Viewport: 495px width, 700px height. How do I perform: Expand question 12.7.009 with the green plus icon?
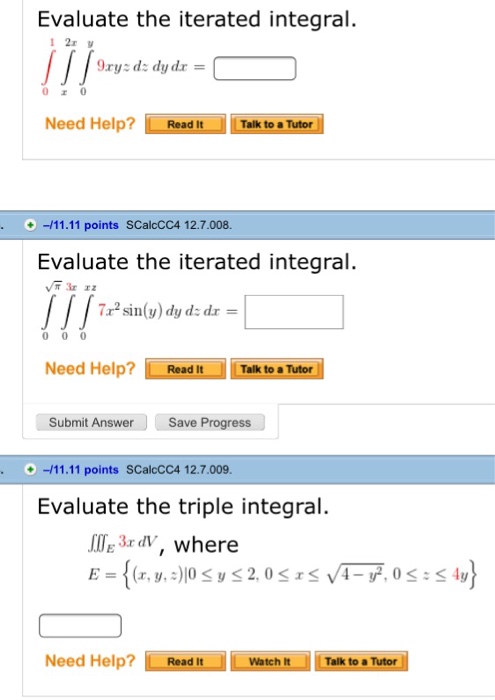[x=30, y=470]
